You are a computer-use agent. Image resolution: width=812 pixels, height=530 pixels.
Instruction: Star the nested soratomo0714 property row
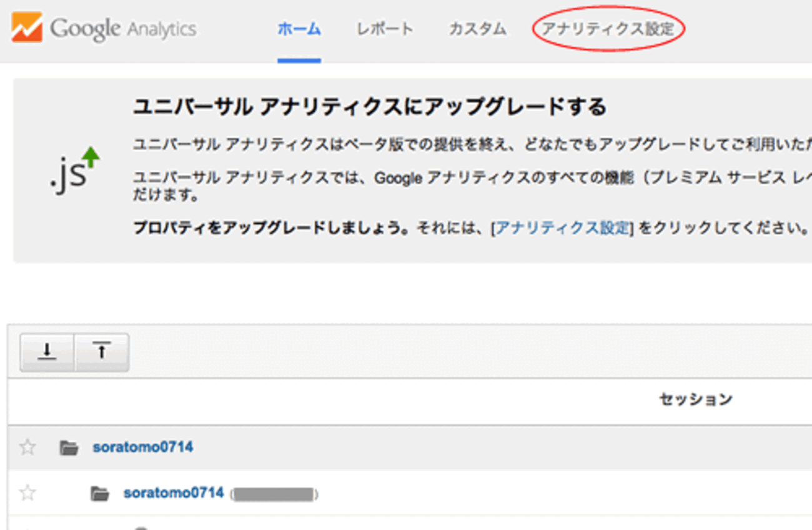(27, 493)
